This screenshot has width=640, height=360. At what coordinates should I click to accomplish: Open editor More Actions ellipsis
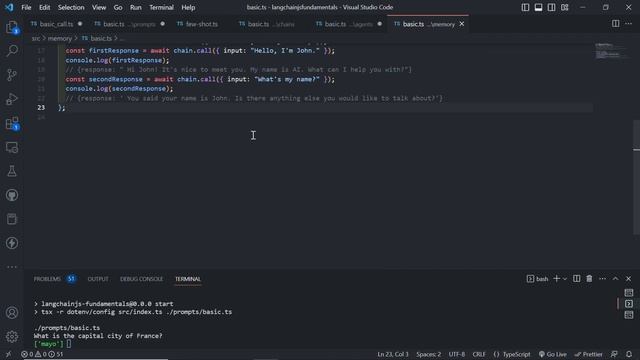[x=629, y=24]
